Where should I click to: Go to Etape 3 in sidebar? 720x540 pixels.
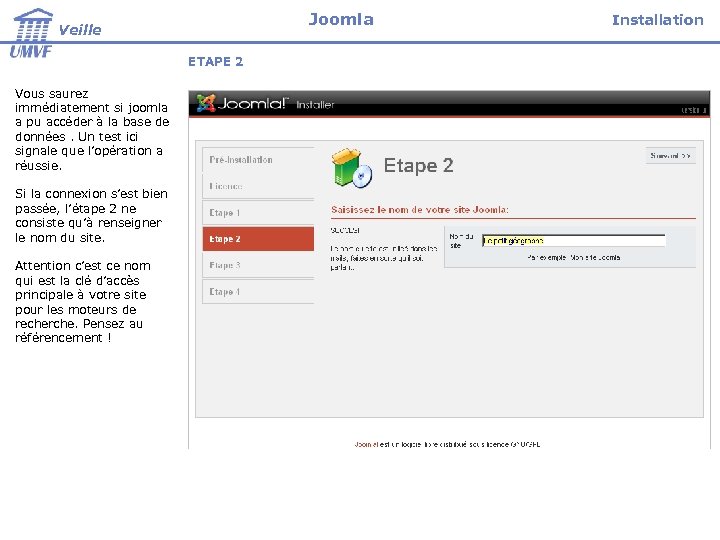(x=258, y=265)
